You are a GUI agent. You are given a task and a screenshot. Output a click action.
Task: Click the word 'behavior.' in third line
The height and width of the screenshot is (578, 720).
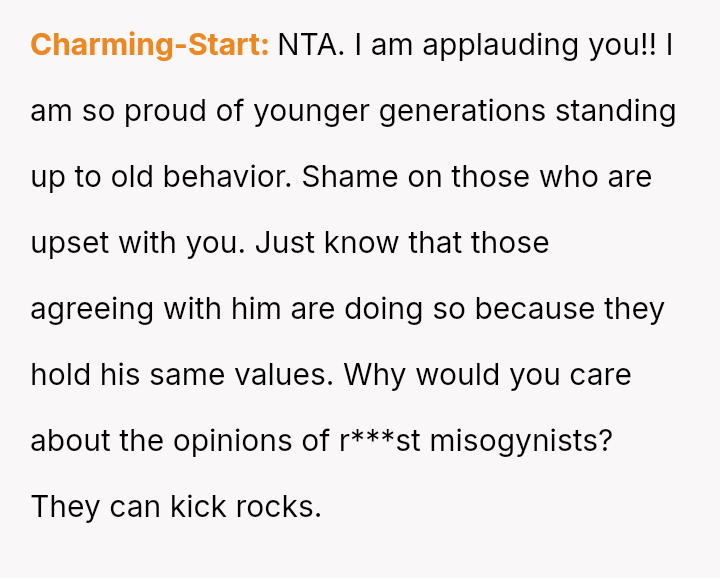click(x=228, y=177)
